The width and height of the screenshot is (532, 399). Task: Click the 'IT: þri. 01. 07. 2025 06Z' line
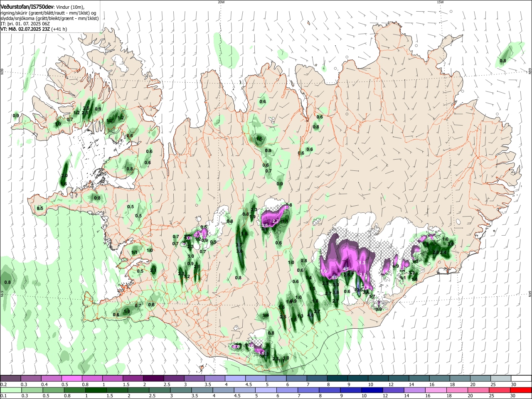(25, 24)
